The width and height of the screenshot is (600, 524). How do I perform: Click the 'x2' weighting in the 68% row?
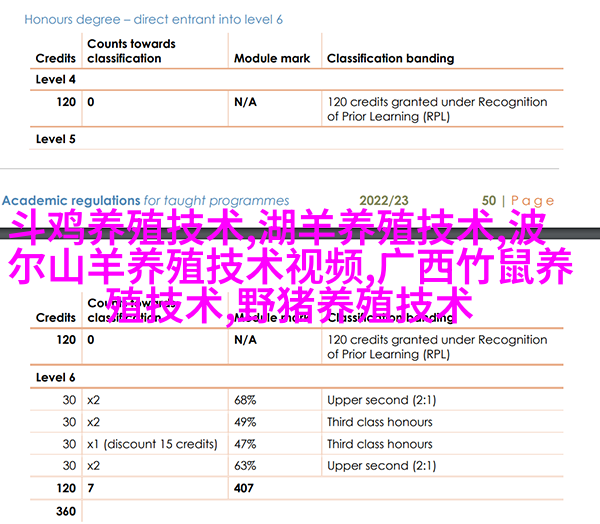[x=93, y=400]
